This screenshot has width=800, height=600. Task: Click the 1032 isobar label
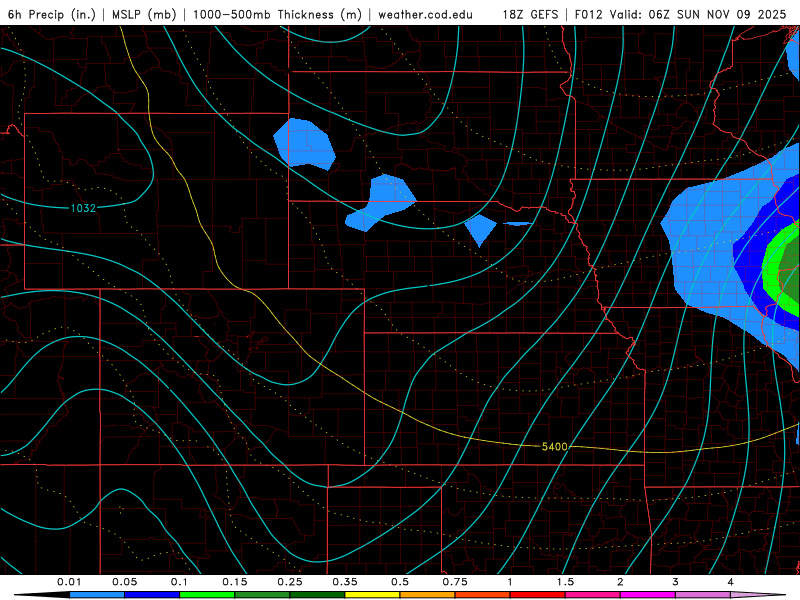(83, 208)
